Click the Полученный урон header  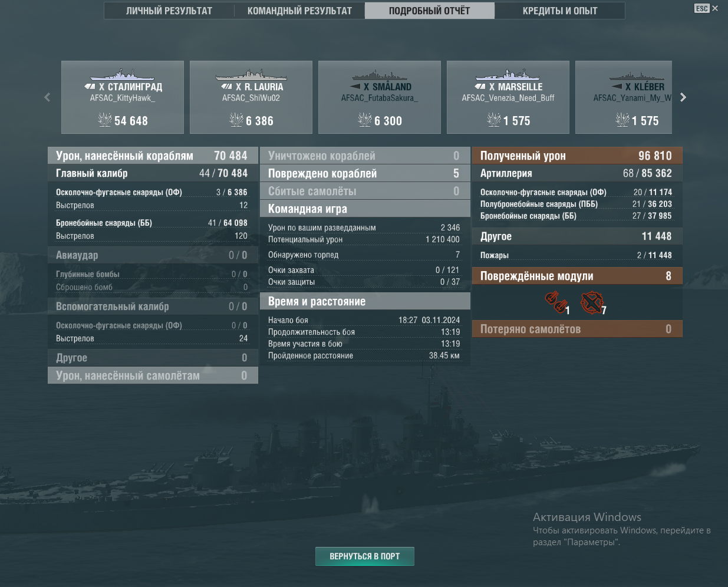[577, 156]
